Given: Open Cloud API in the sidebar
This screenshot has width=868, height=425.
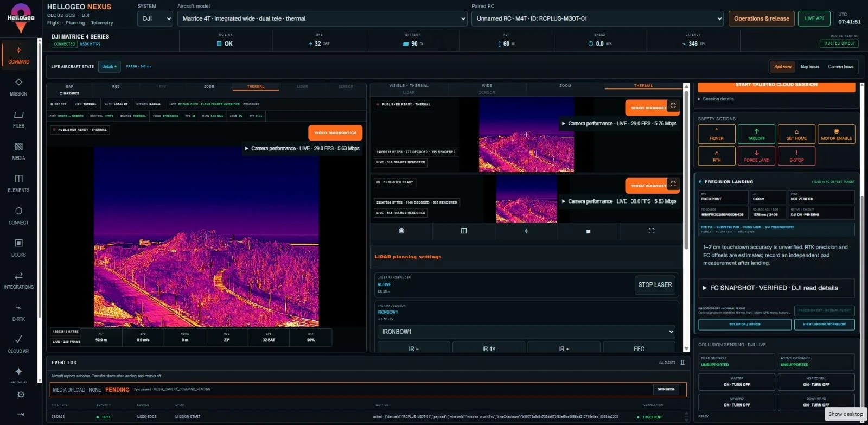Looking at the screenshot, I should [18, 344].
